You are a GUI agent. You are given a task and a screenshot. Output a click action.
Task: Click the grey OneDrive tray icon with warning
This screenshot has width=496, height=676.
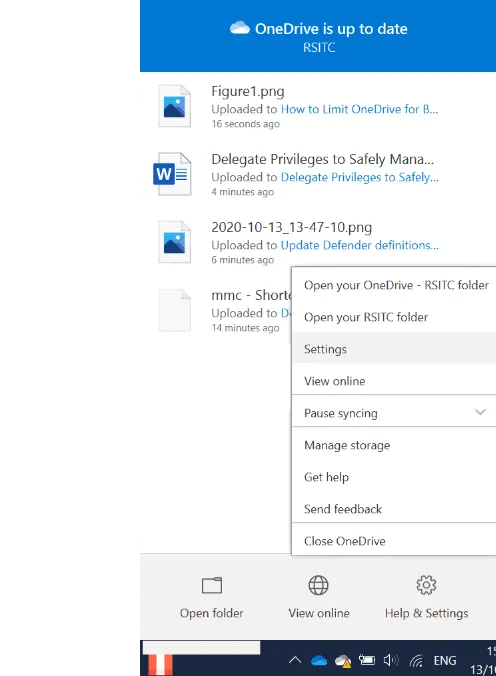(x=343, y=660)
